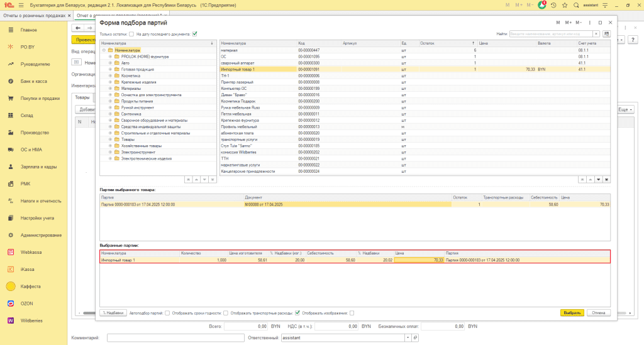Viewport: 644px width, 345px height.
Task: Expand Авто folder in tree
Action: tap(110, 63)
